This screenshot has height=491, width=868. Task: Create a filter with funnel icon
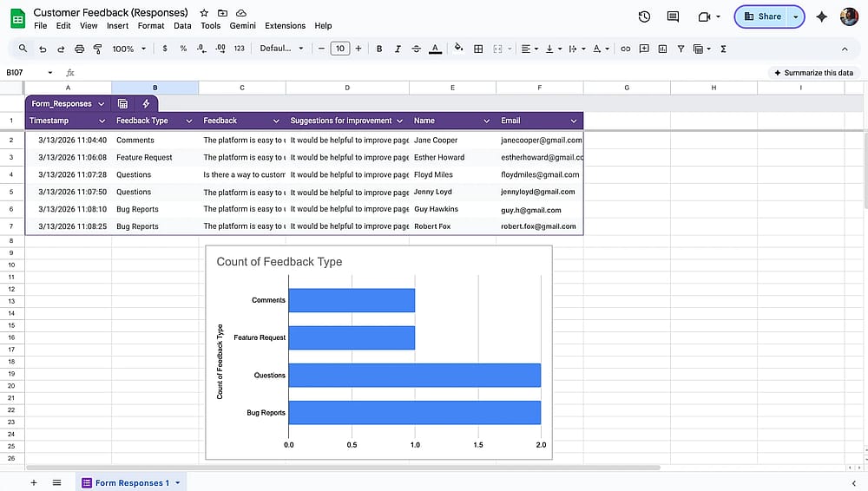tap(681, 49)
